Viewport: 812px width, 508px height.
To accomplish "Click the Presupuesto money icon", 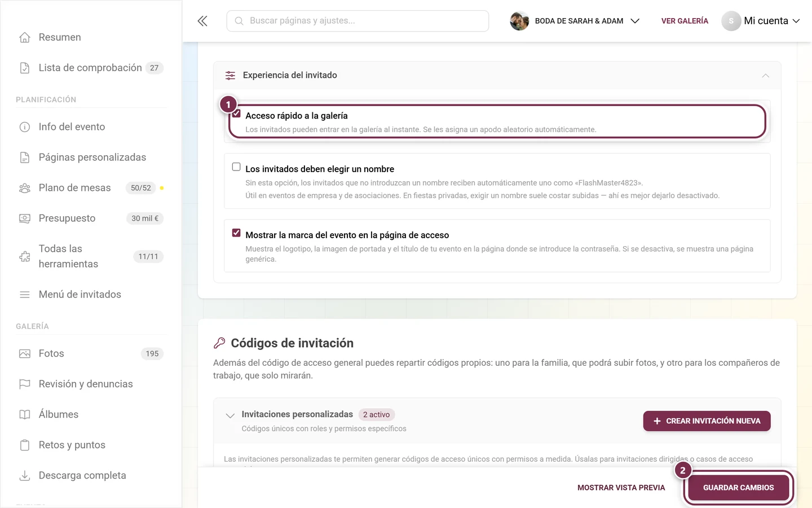I will click(x=25, y=218).
